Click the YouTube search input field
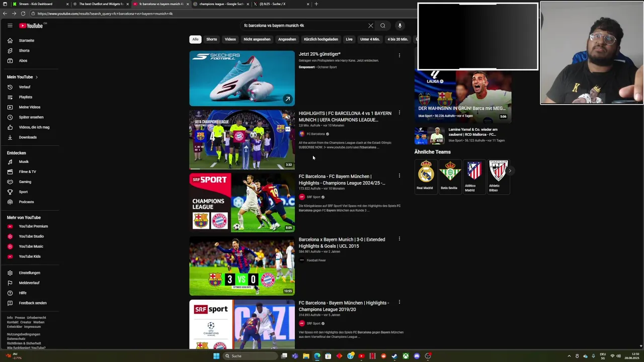 coord(304,26)
